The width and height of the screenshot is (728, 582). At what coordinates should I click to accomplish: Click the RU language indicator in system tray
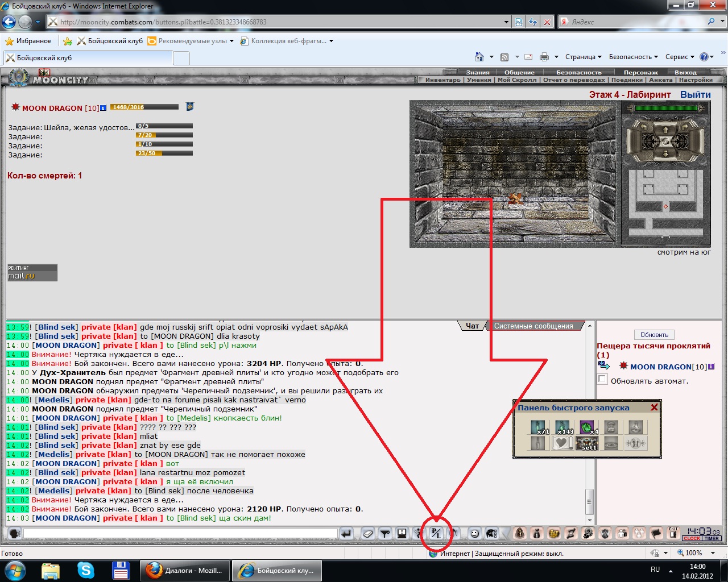click(x=655, y=569)
